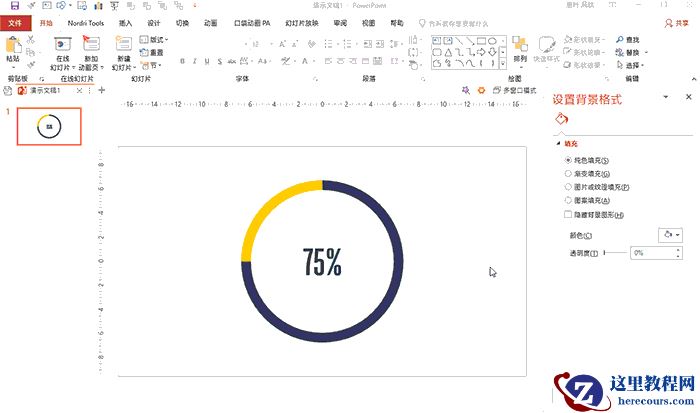Click the Save icon in quick access toolbar
The image size is (700, 413).
(x=14, y=6)
